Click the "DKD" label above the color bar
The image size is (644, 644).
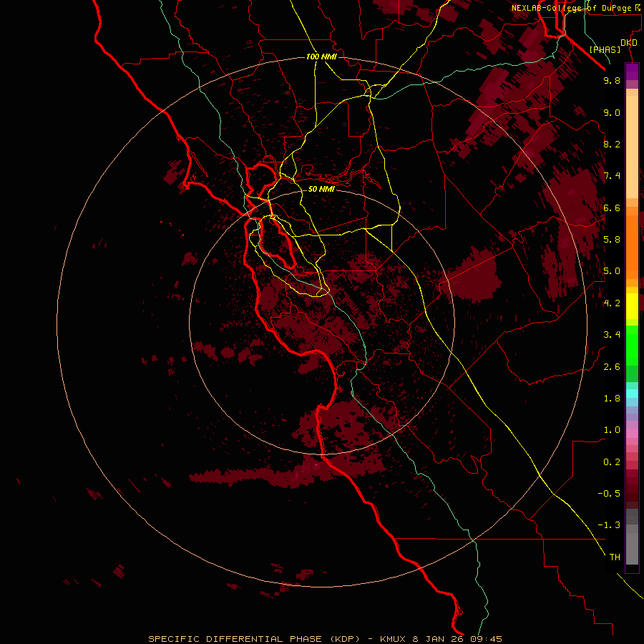point(629,43)
